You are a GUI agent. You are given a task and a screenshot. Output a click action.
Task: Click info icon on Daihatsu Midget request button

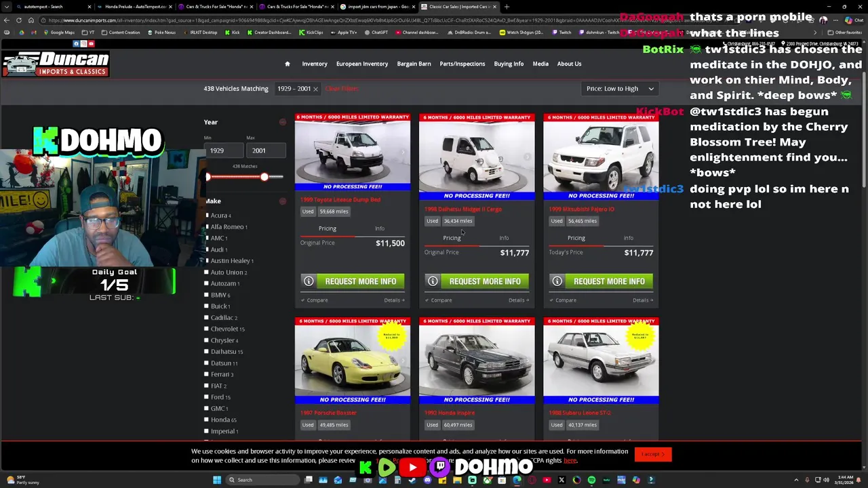[433, 281]
